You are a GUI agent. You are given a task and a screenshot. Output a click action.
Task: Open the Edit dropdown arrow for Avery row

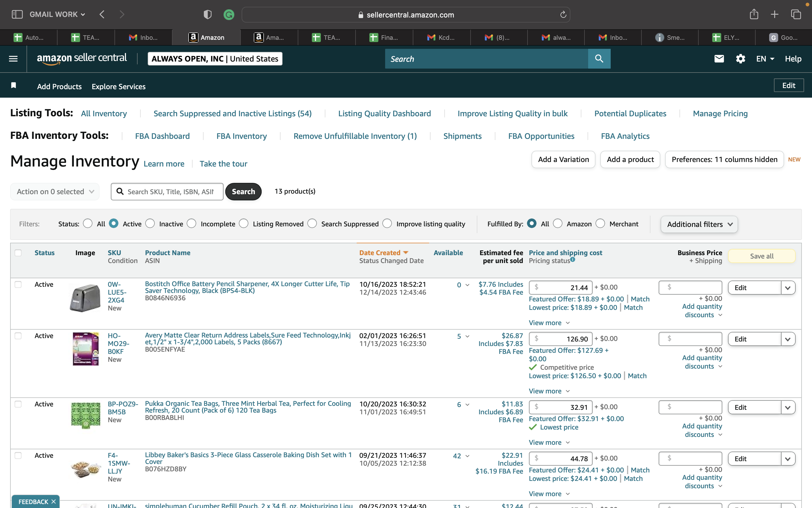click(x=788, y=339)
